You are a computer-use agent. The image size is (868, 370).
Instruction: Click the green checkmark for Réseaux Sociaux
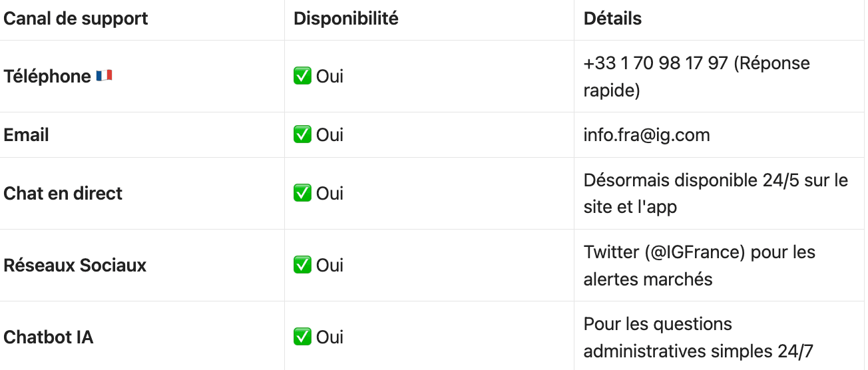302,266
